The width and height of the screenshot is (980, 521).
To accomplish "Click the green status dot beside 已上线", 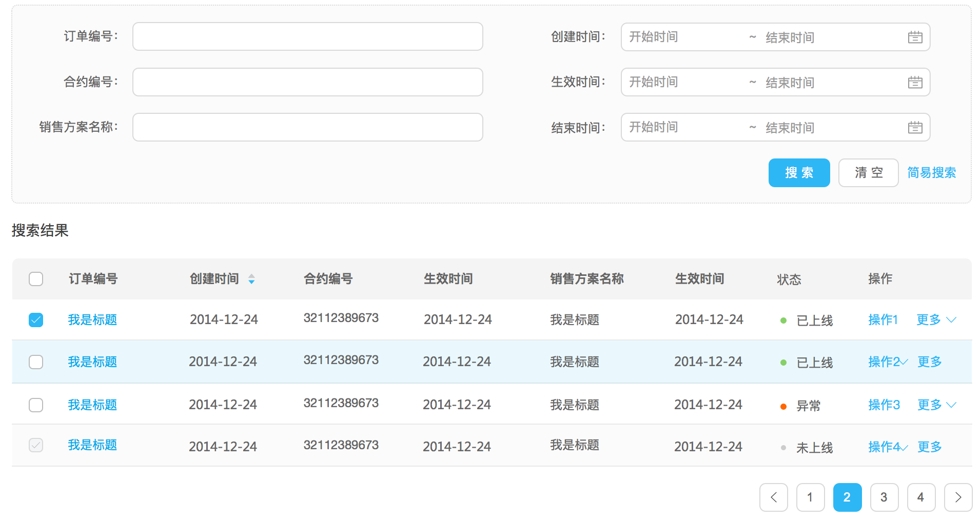I will pyautogui.click(x=783, y=320).
